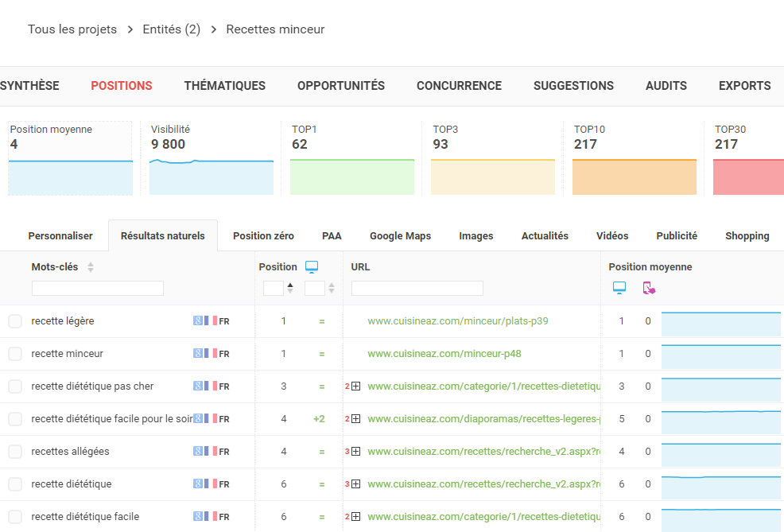The width and height of the screenshot is (784, 532).
Task: Open the AUDITS tab
Action: (x=666, y=86)
